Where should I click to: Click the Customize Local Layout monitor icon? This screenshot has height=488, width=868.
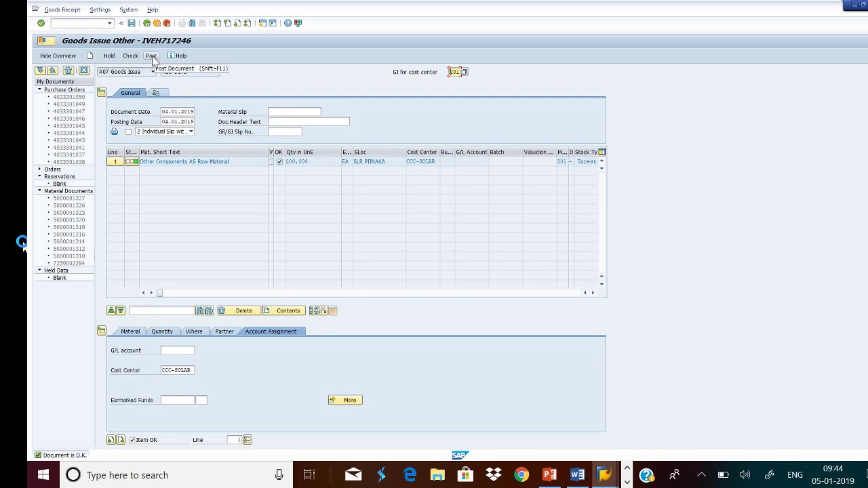tap(298, 23)
